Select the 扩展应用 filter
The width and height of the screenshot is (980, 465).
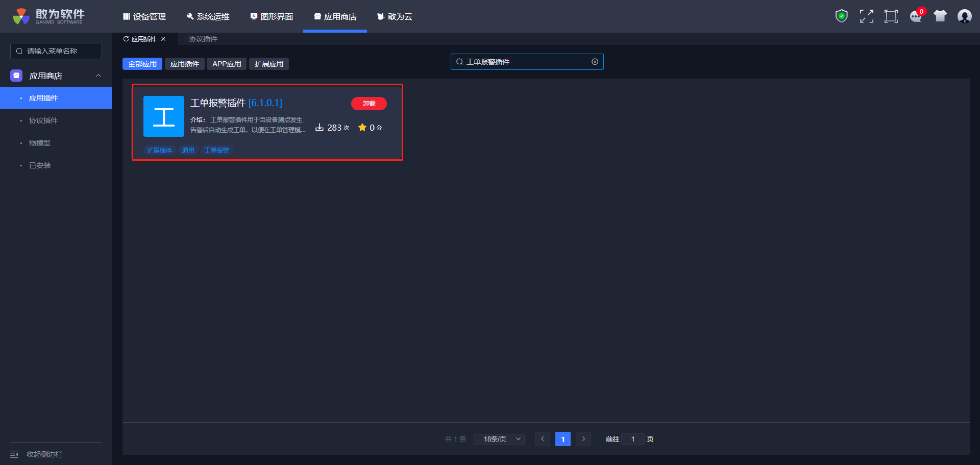tap(269, 64)
